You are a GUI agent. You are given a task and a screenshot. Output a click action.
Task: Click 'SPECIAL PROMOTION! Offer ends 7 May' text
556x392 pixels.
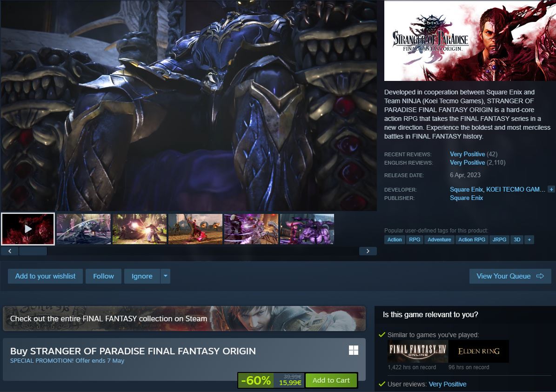[x=67, y=361]
